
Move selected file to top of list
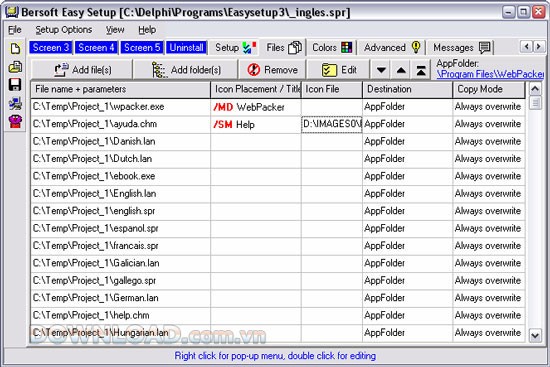click(x=421, y=70)
